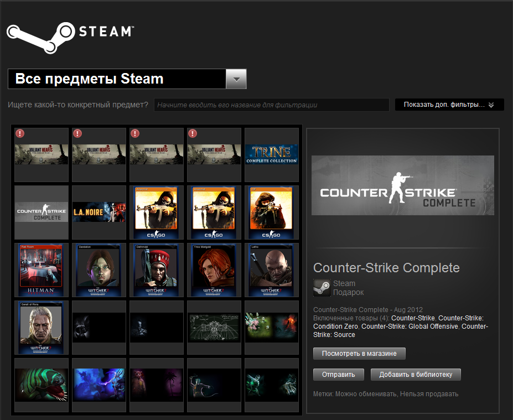This screenshot has height=420, width=513.
Task: Click the Steam logo at the top
Action: point(70,37)
